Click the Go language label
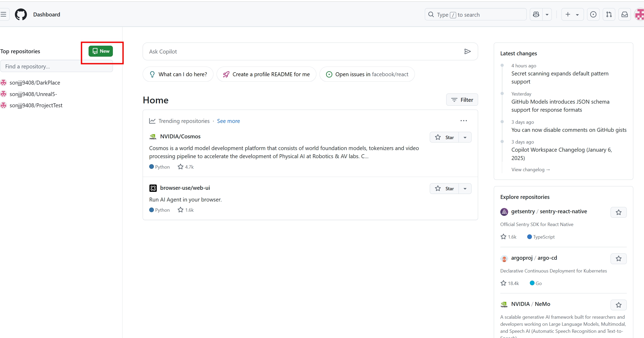644x338 pixels. 538,283
